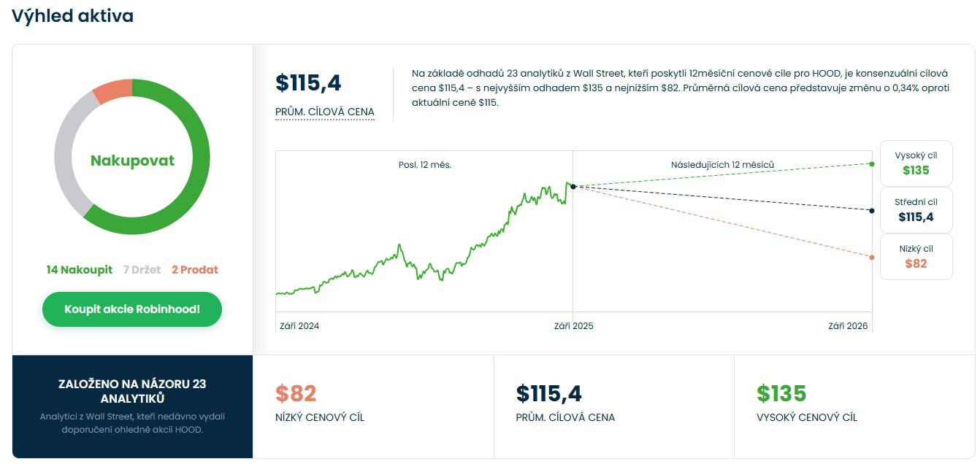Click the "PRŮM. CÍLOVÁ CENA" dotted link
The height and width of the screenshot is (464, 980).
(x=324, y=112)
